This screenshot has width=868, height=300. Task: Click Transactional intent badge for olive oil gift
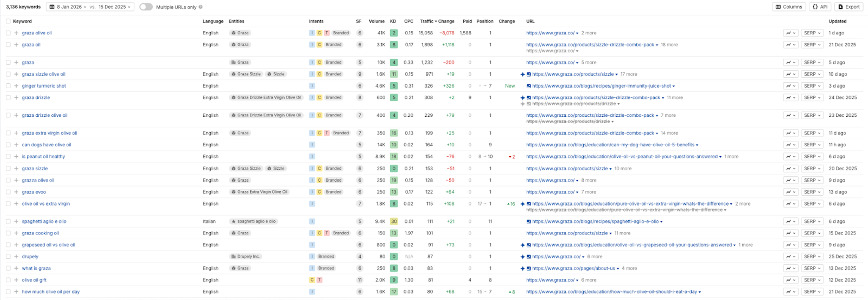click(x=319, y=280)
